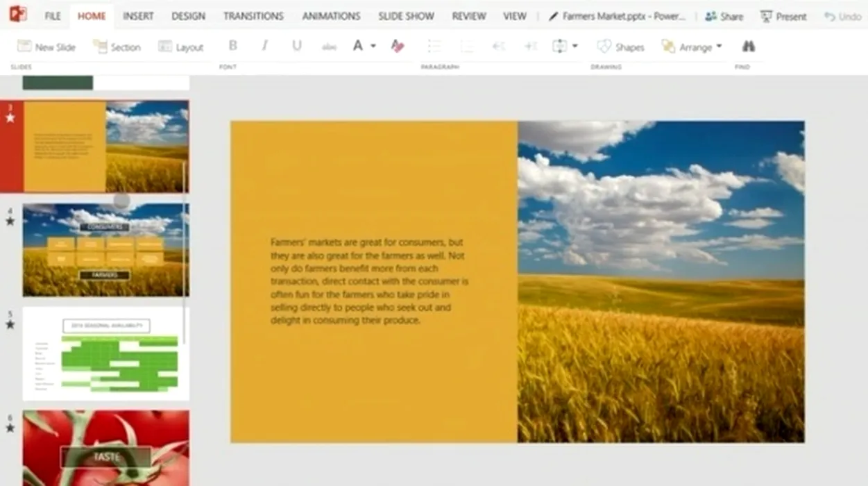This screenshot has height=486, width=868.
Task: Click the clear formatting icon
Action: pos(397,47)
